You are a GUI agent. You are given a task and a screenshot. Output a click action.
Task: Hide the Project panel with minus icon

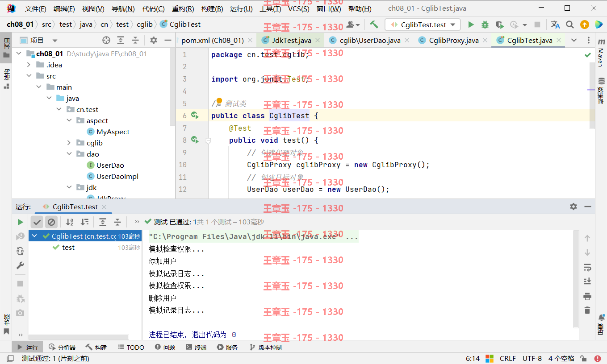click(x=168, y=40)
